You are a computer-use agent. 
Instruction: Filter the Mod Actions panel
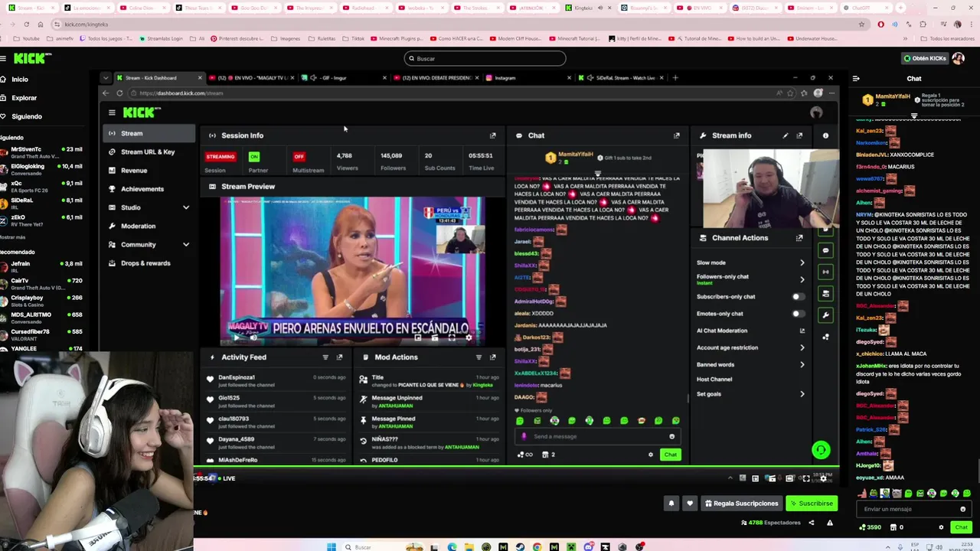coord(479,357)
